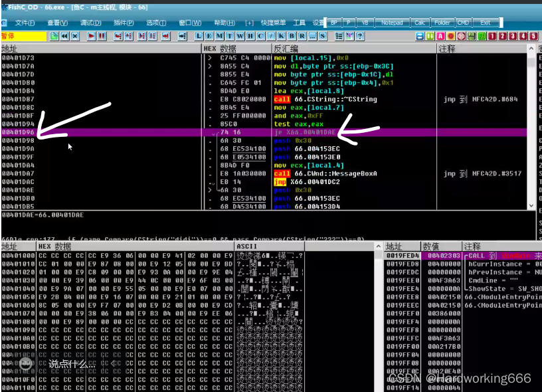Open Threads window with T button

[230, 37]
